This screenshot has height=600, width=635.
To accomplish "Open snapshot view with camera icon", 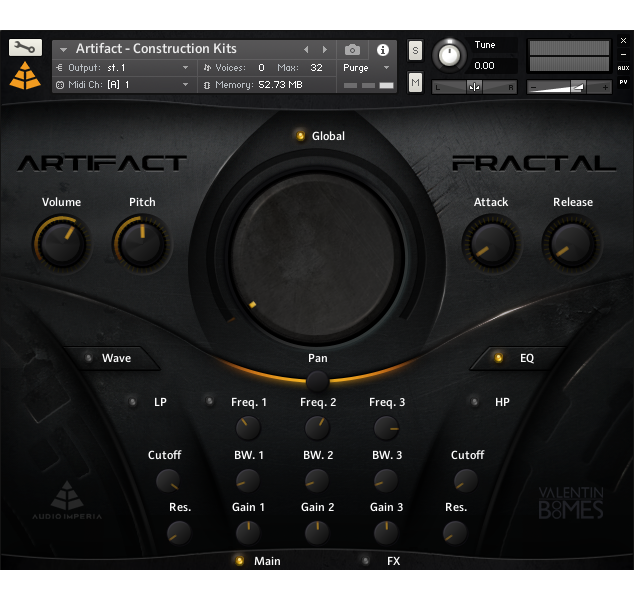I will click(352, 50).
